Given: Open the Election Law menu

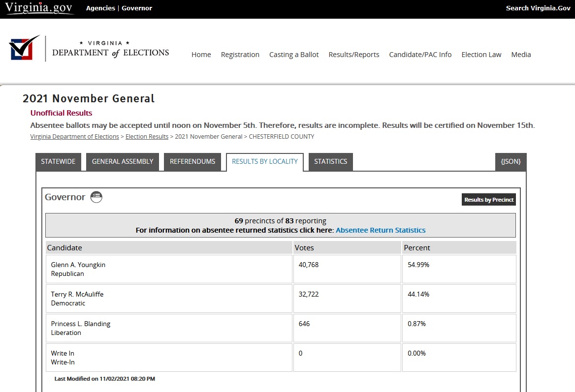Looking at the screenshot, I should pos(481,55).
